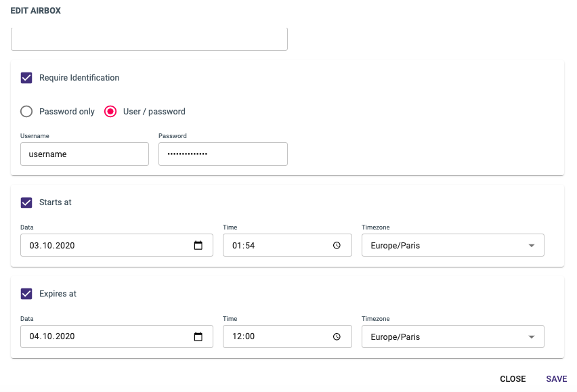Click the Username input field

coord(85,154)
